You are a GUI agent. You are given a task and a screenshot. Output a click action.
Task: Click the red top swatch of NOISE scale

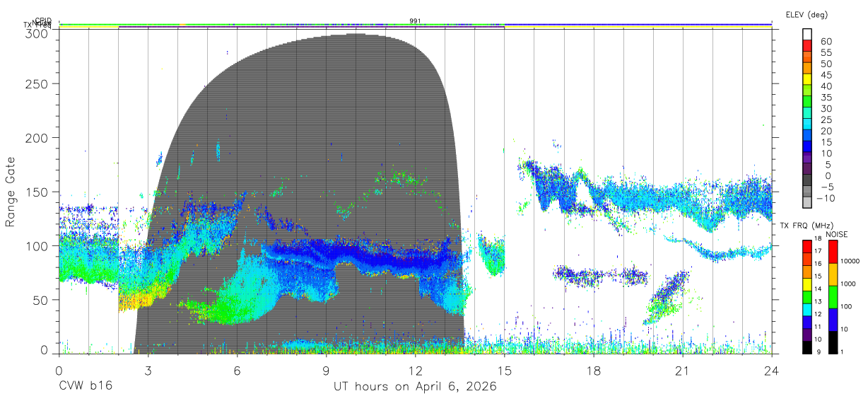tap(832, 251)
